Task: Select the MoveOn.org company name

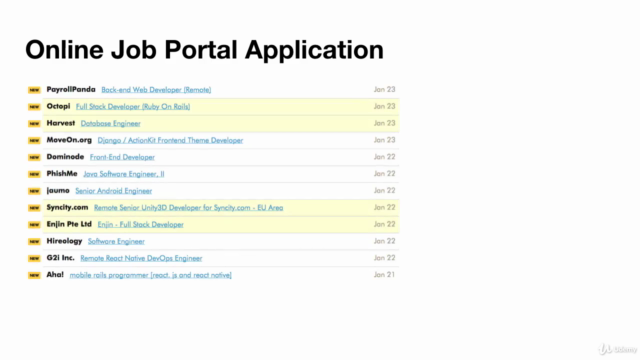Action: [x=69, y=140]
